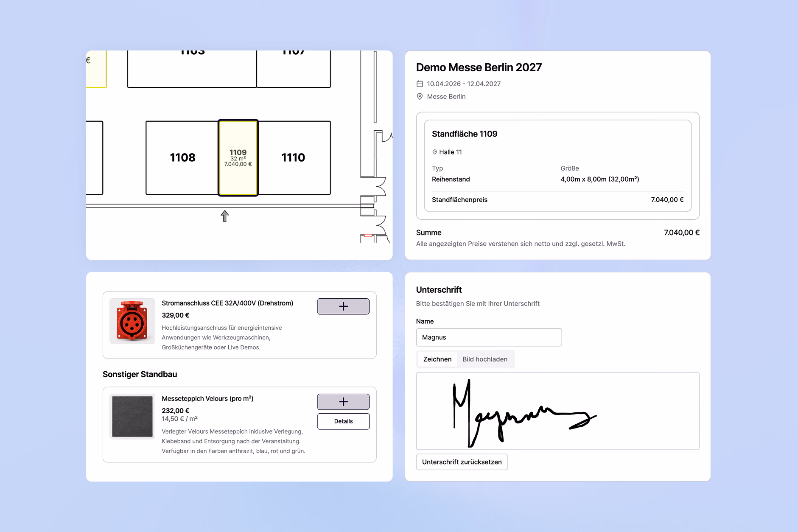Click the 232,00 € carpet price
The image size is (798, 532).
176,411
